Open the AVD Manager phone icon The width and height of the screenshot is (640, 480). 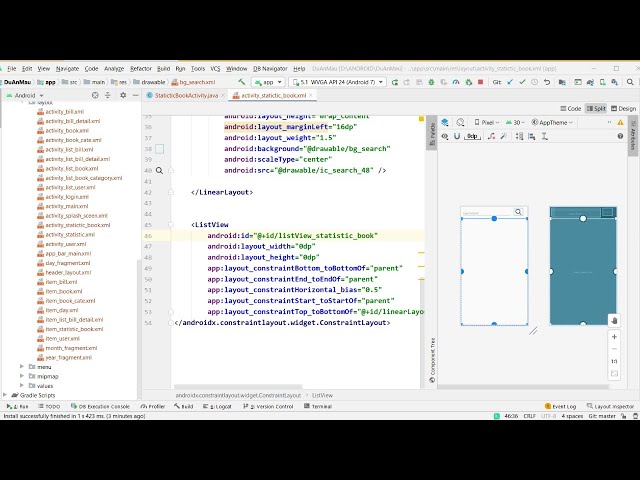coord(602,82)
